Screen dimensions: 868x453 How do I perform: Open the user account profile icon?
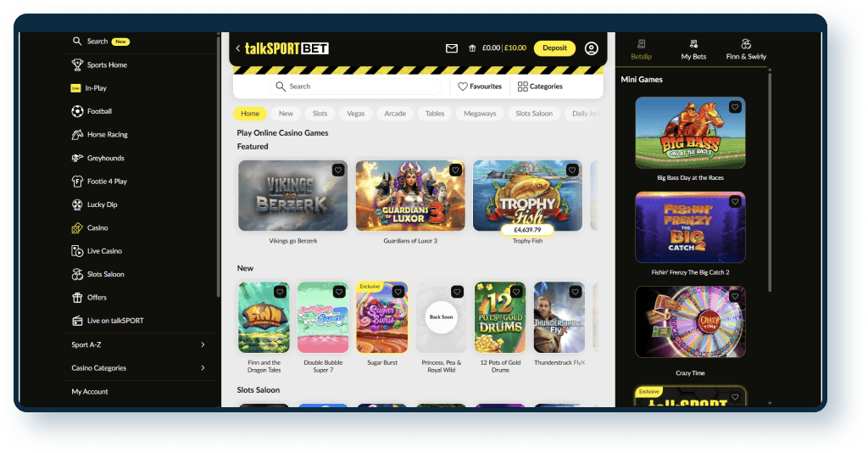591,48
